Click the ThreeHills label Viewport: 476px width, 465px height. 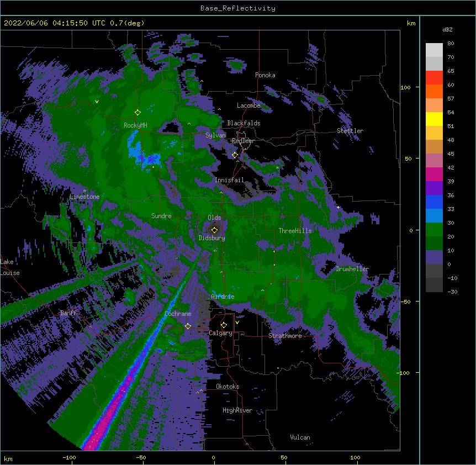(295, 231)
